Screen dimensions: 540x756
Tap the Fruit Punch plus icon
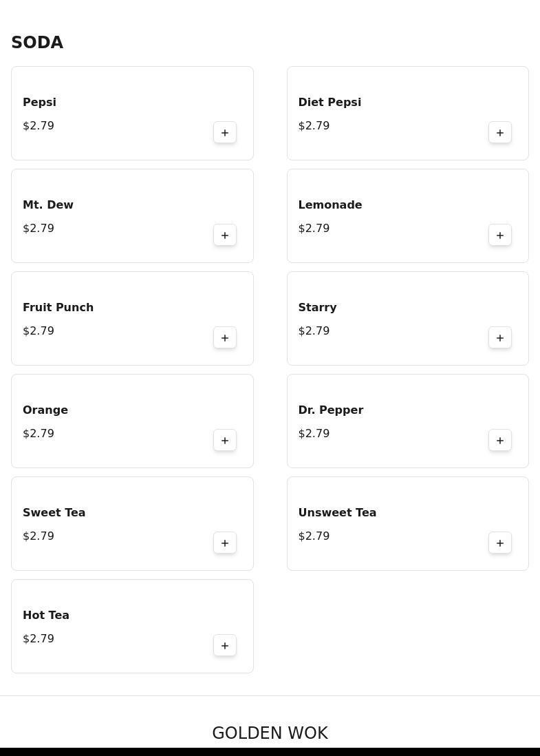[224, 338]
